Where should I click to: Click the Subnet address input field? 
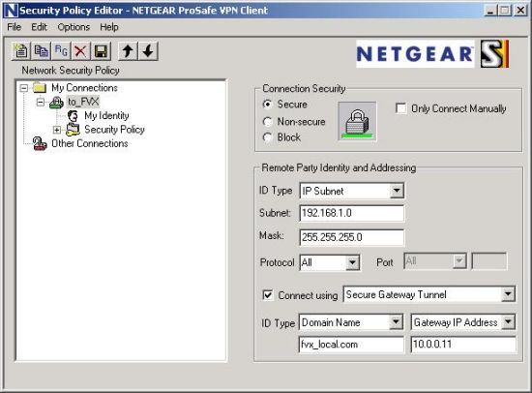click(x=352, y=213)
